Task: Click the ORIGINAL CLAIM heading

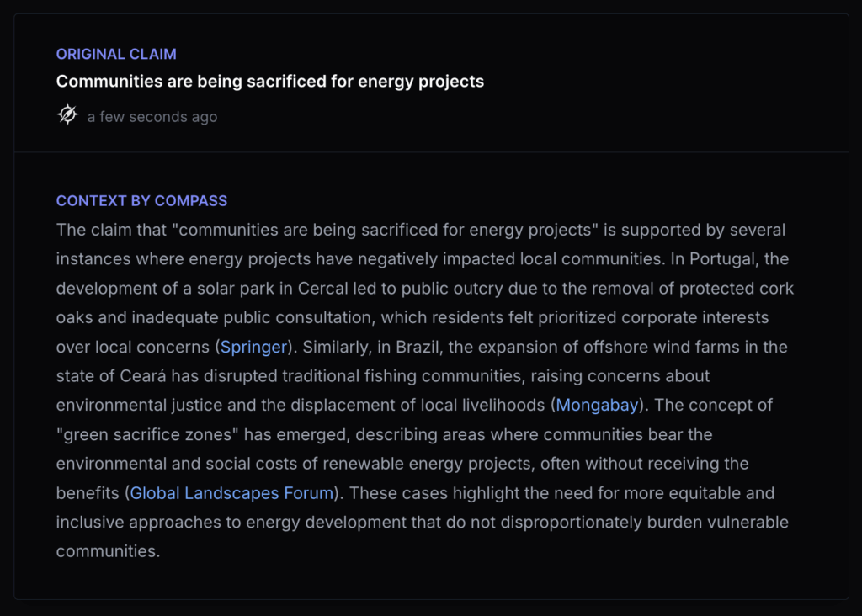Action: pos(116,54)
